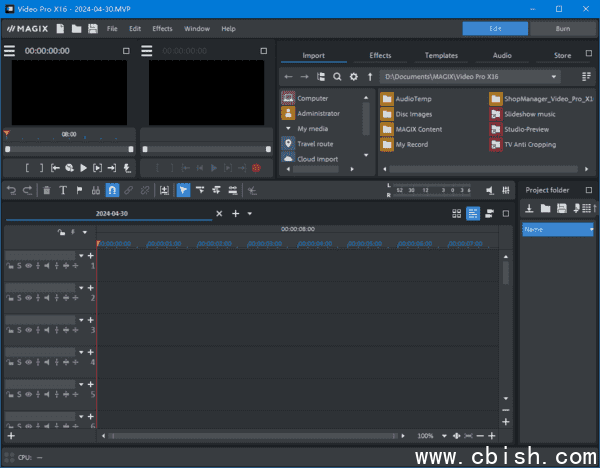Select the Title text tool in timeline toolbar
Viewport: 600px width, 468px height.
click(63, 190)
